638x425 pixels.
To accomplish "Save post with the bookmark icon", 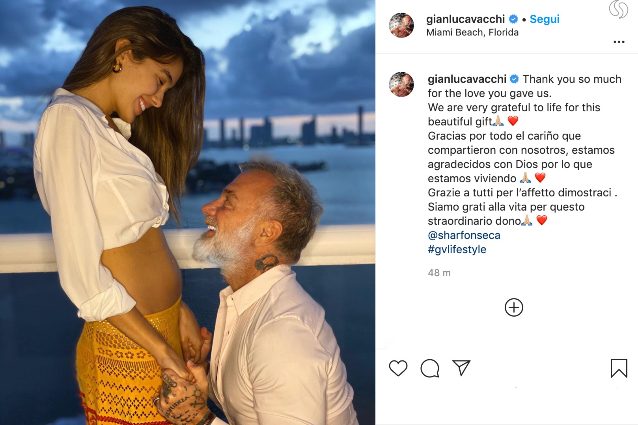I will click(618, 368).
